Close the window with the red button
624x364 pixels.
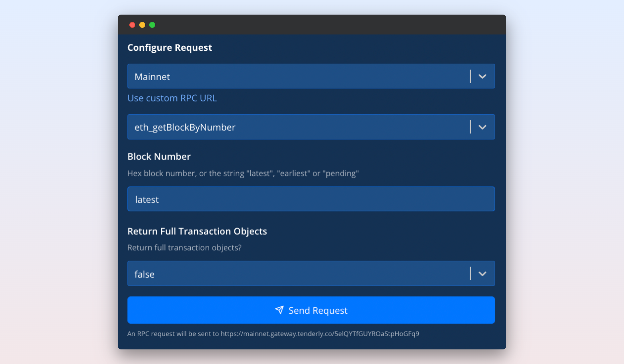pyautogui.click(x=132, y=25)
